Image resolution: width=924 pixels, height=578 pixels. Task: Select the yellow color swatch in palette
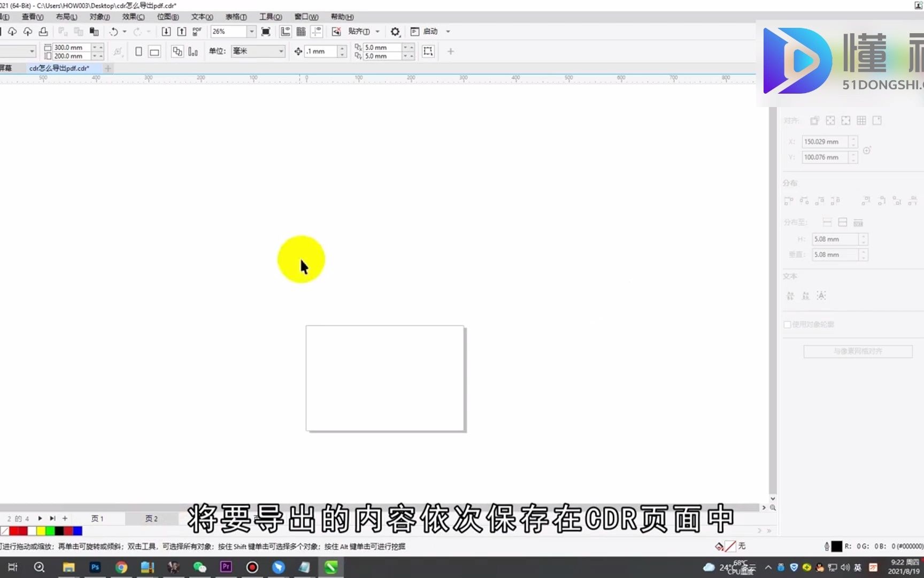41,531
